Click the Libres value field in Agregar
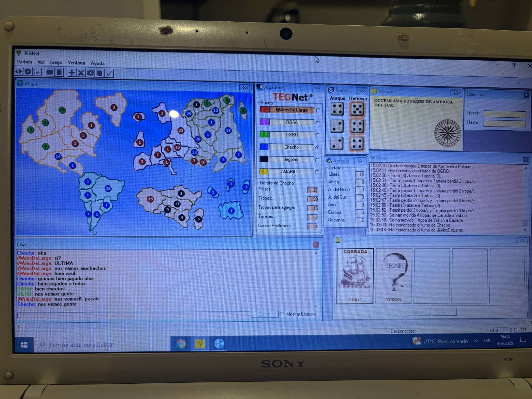Image resolution: width=532 pixels, height=399 pixels. (x=360, y=174)
